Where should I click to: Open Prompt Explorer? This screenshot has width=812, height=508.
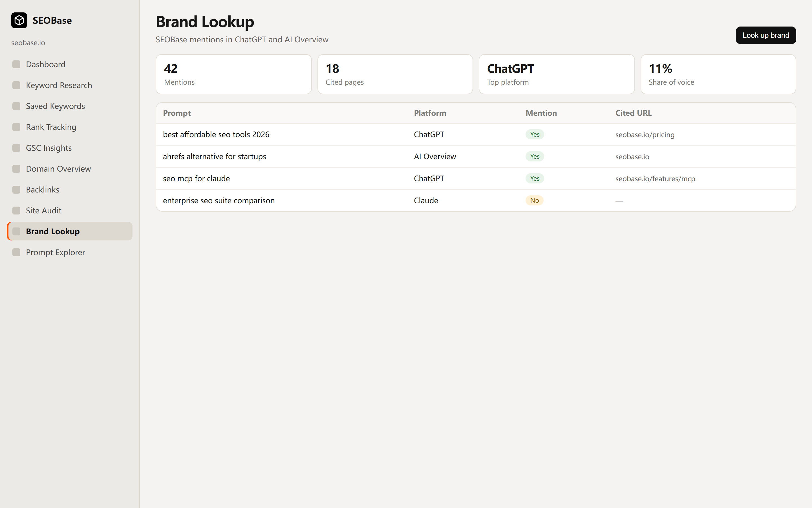coord(70,252)
